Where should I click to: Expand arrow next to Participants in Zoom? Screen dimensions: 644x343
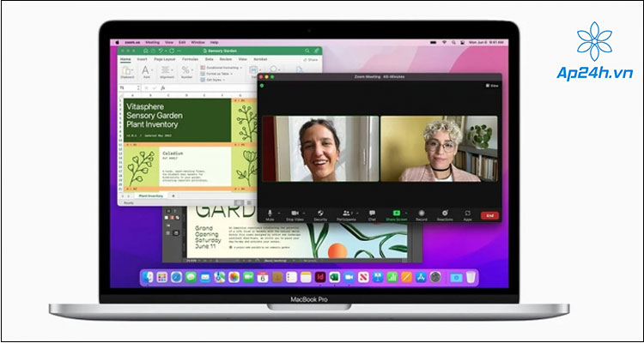pos(357,214)
